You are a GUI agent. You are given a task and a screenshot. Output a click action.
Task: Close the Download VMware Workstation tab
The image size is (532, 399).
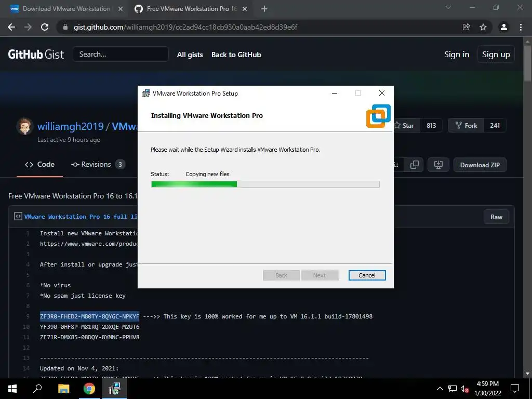click(121, 9)
